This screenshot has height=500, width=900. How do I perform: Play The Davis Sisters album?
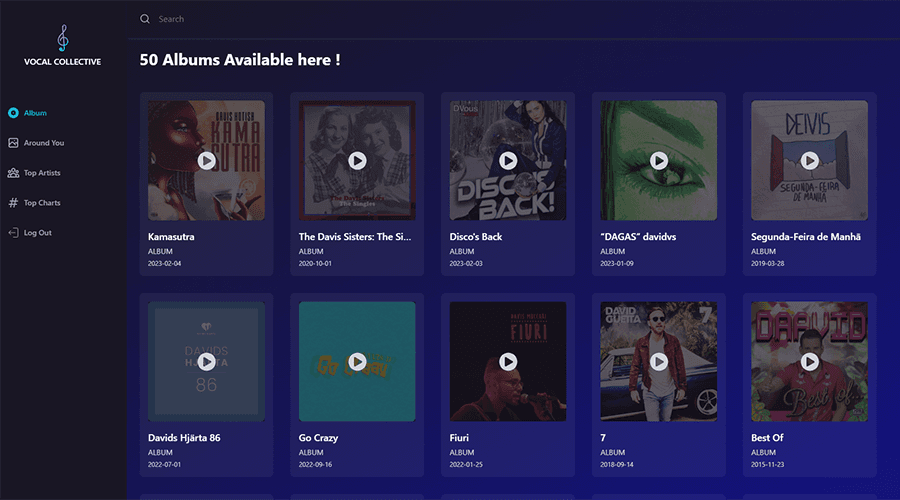coord(357,161)
